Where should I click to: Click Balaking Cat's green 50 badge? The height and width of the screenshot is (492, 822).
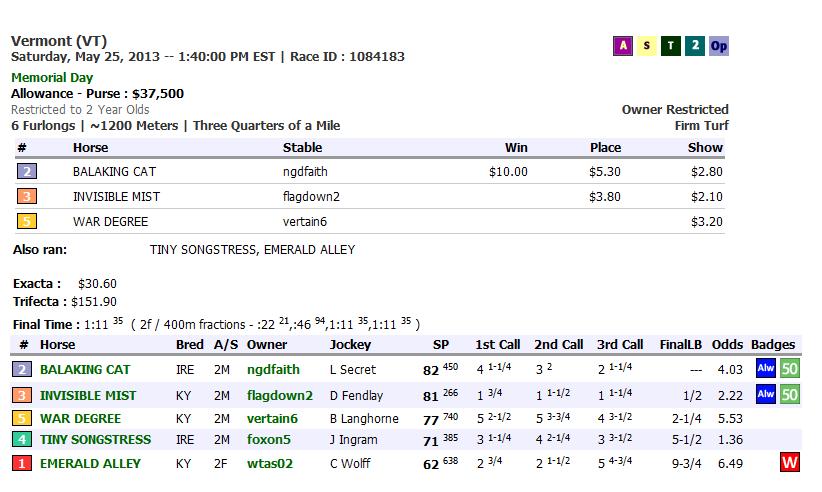(x=789, y=369)
